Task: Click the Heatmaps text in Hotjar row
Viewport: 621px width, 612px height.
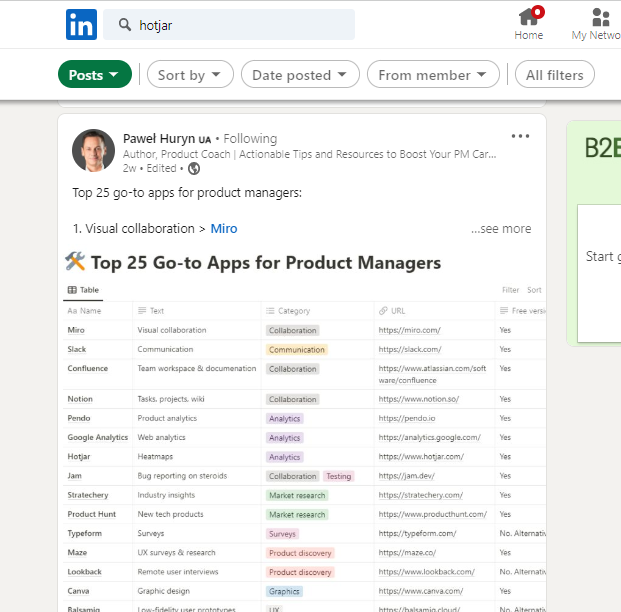Action: 155,457
